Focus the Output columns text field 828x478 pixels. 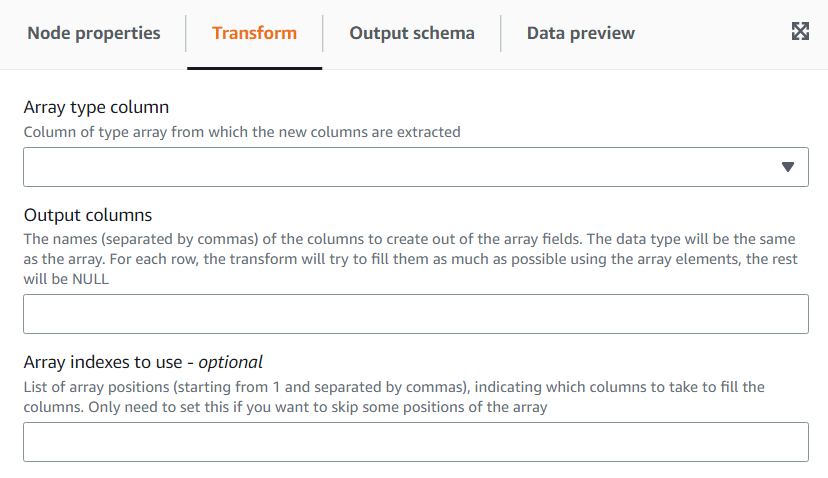click(x=415, y=314)
